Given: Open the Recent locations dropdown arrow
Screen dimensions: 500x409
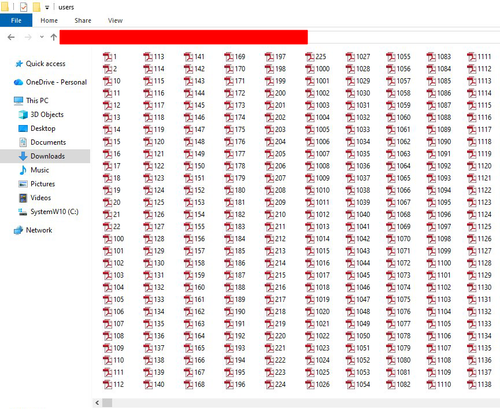Looking at the screenshot, I should pyautogui.click(x=42, y=37).
